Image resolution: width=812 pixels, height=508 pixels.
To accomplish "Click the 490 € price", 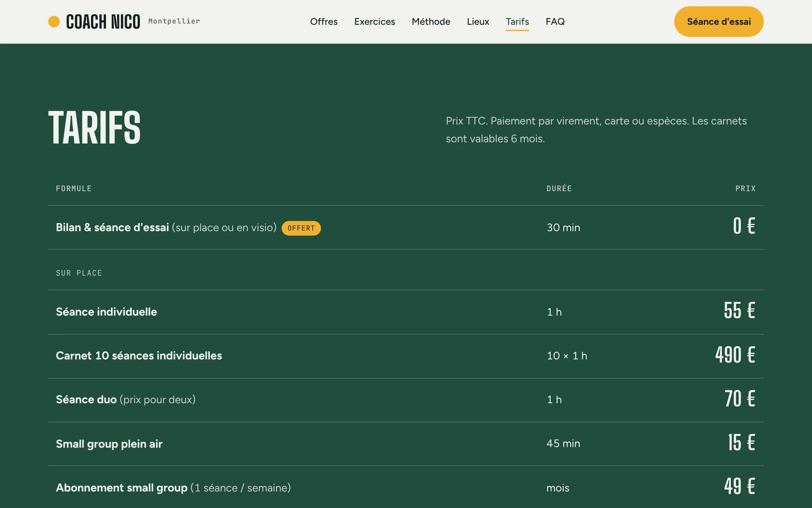I will [735, 355].
